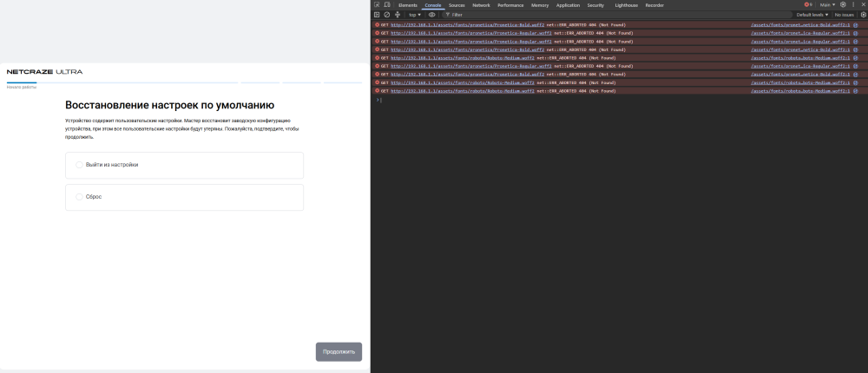
Task: Open the Prometica-Bold.woff2 URL in first error row
Action: pos(467,25)
